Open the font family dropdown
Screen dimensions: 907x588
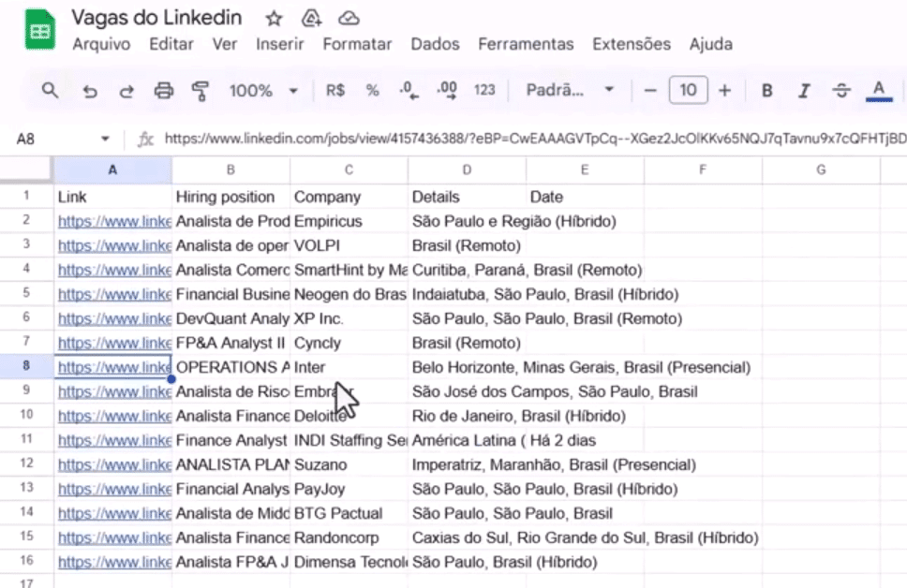pyautogui.click(x=569, y=90)
